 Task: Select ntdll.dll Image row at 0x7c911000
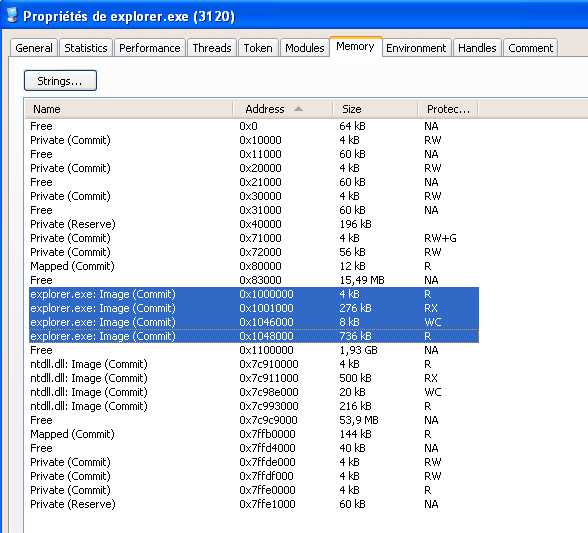point(254,378)
